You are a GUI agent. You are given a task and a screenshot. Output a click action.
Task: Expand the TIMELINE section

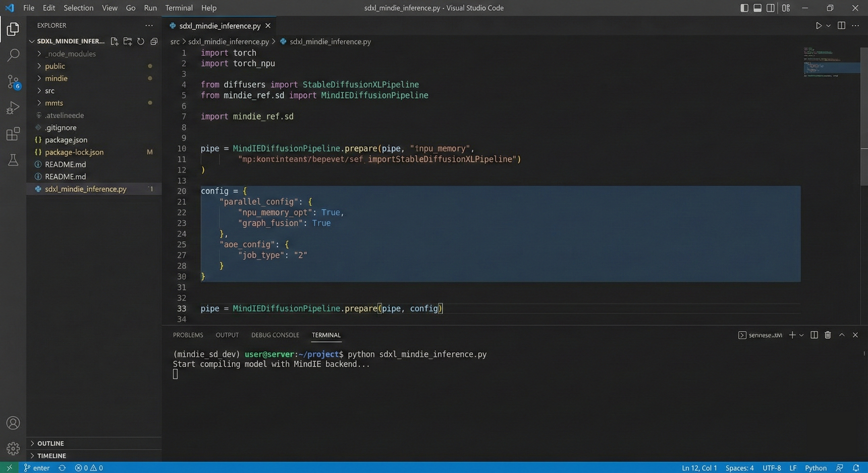(94, 455)
